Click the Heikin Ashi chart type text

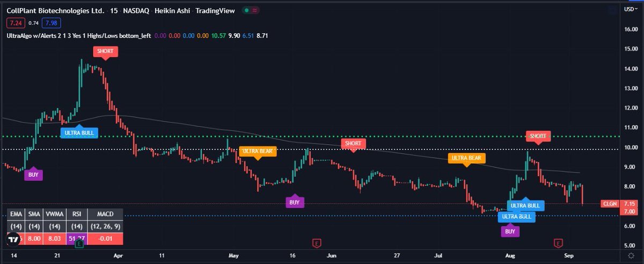pos(171,10)
